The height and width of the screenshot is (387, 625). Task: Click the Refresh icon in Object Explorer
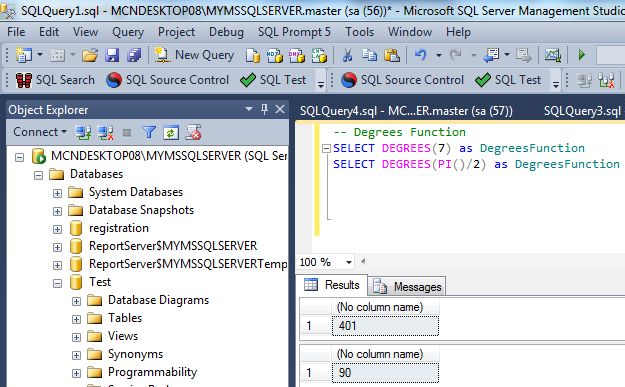click(x=171, y=132)
